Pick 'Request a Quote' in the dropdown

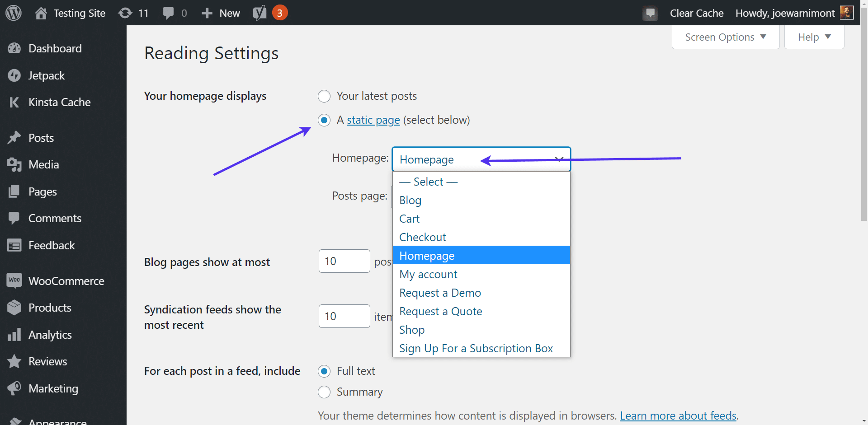[440, 311]
